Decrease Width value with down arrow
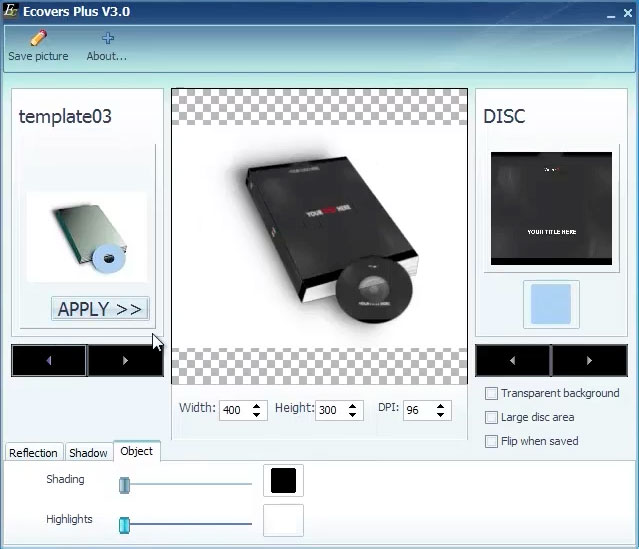Viewport: 639px width, 549px height. pos(256,414)
